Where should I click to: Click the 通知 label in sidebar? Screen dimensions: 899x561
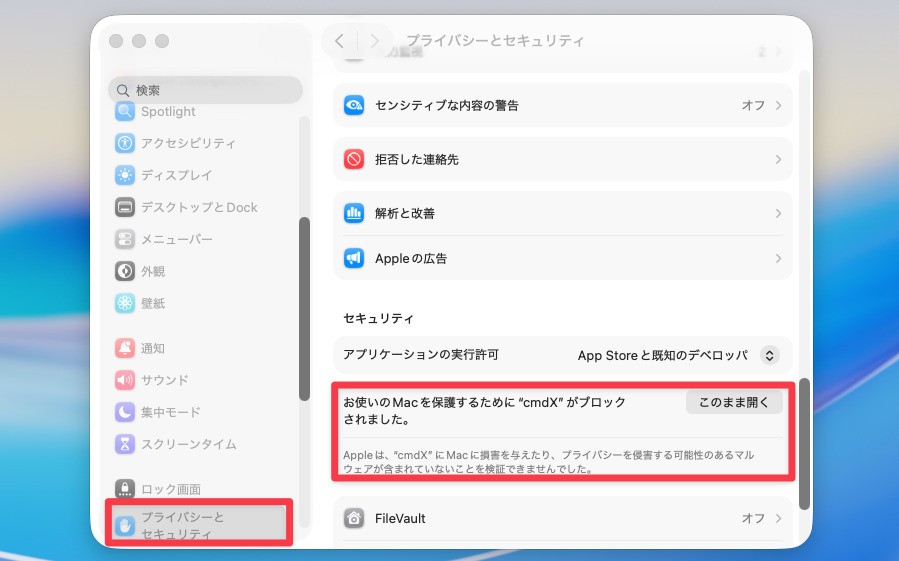click(x=153, y=348)
